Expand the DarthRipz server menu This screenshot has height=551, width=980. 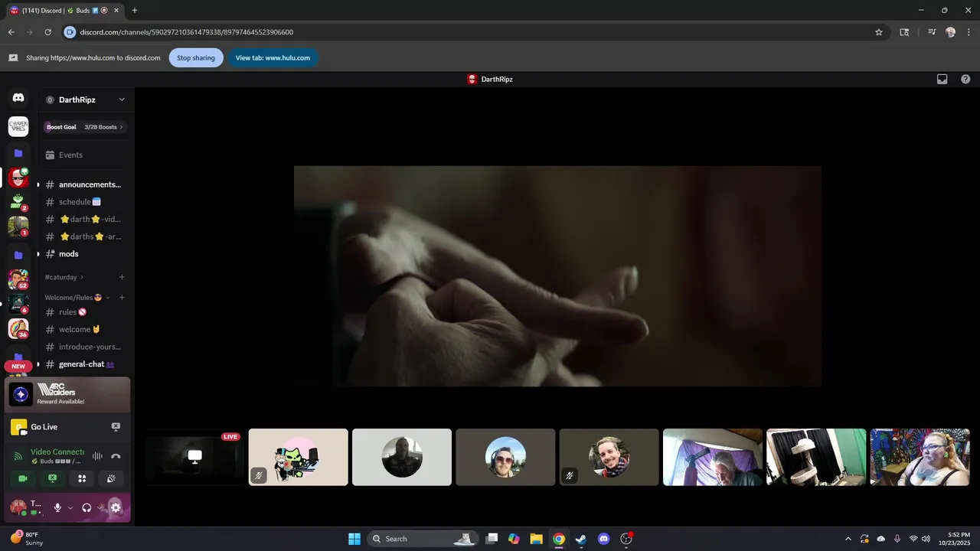pyautogui.click(x=122, y=99)
